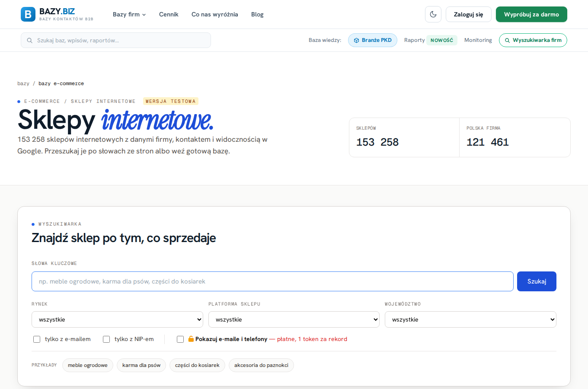Screen dimensions: 588x389
Task: Click the Sklepów count '153 258'
Action: (x=377, y=142)
